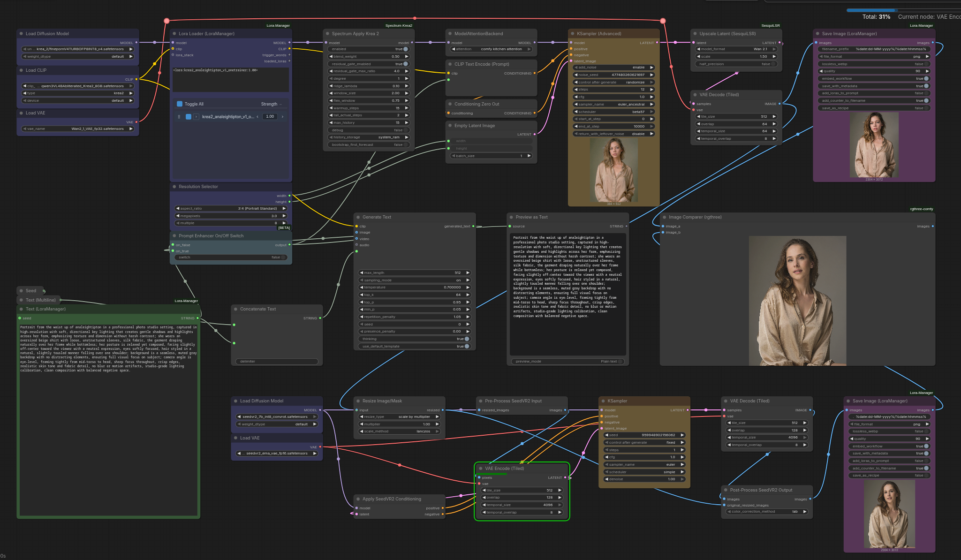Collapse the Upscale Latent (SesquiLSR) node dot

point(695,34)
